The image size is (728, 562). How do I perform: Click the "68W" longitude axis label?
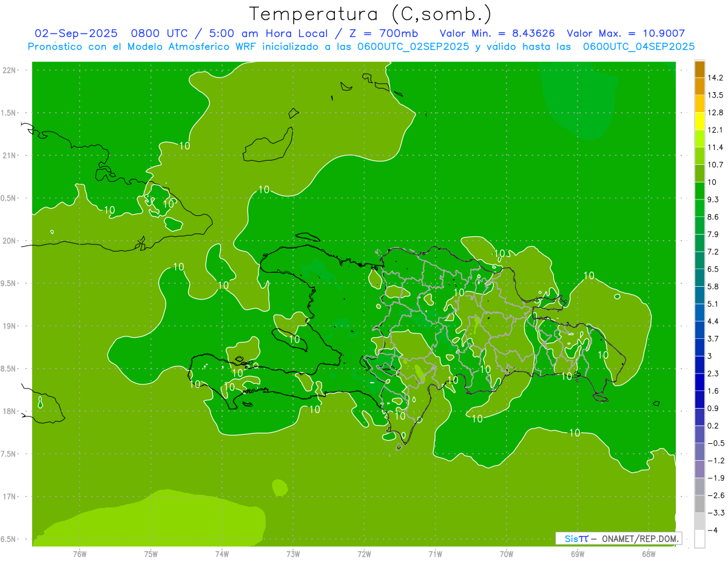pos(649,554)
